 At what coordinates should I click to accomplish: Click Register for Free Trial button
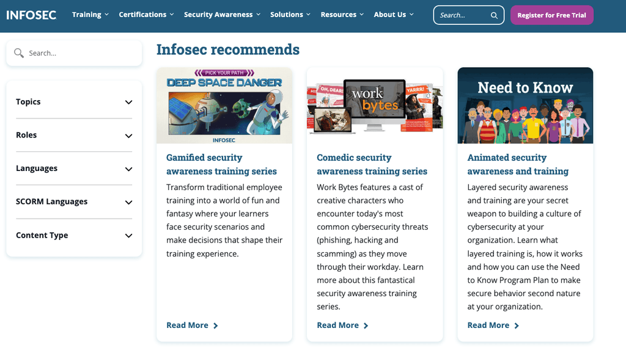click(x=551, y=15)
